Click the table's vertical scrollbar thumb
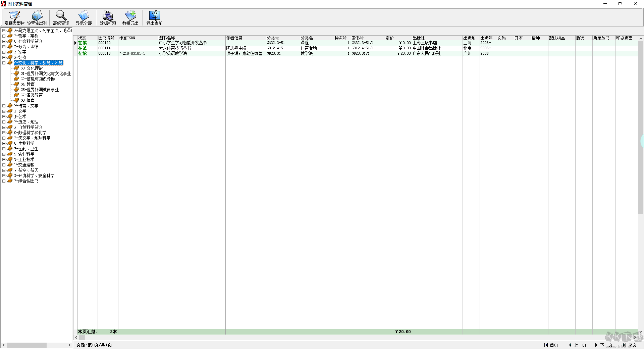 pos(641,127)
